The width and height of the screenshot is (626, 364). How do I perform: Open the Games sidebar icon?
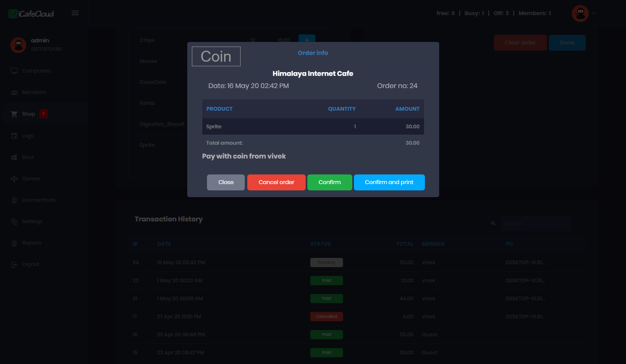click(x=14, y=179)
